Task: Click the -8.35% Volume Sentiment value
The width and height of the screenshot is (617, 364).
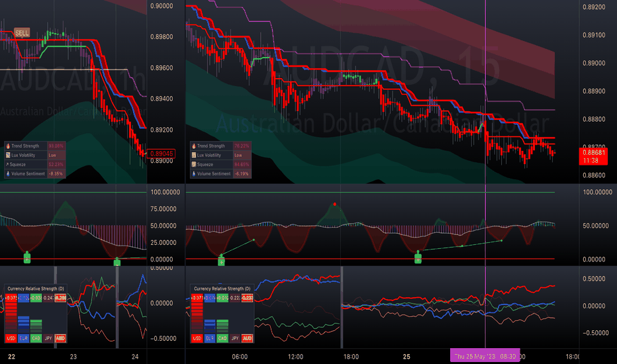Action: (x=56, y=173)
